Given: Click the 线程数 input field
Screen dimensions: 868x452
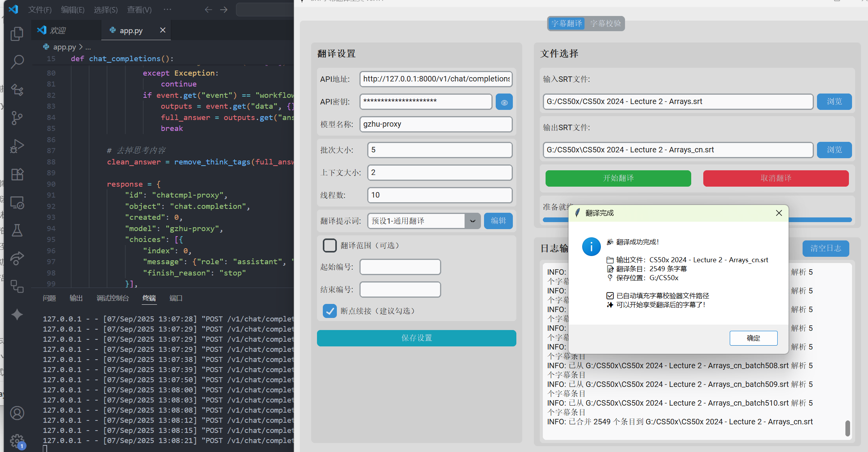Looking at the screenshot, I should click(440, 195).
